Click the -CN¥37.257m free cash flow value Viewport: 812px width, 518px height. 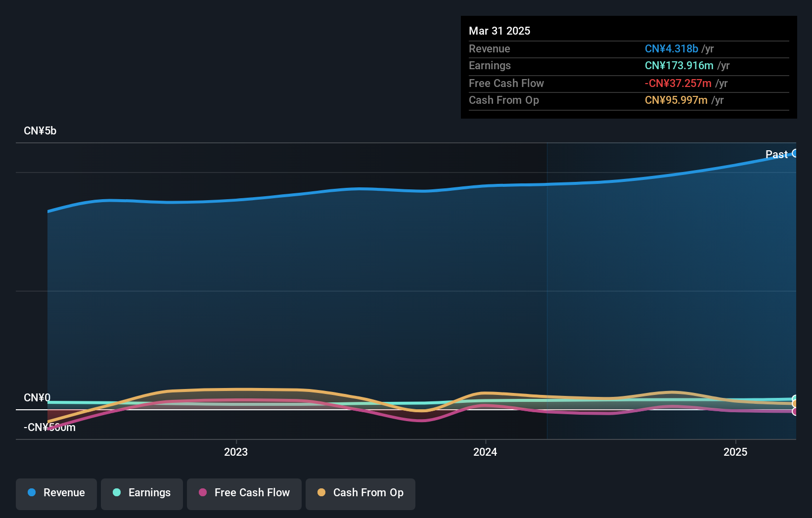[678, 83]
